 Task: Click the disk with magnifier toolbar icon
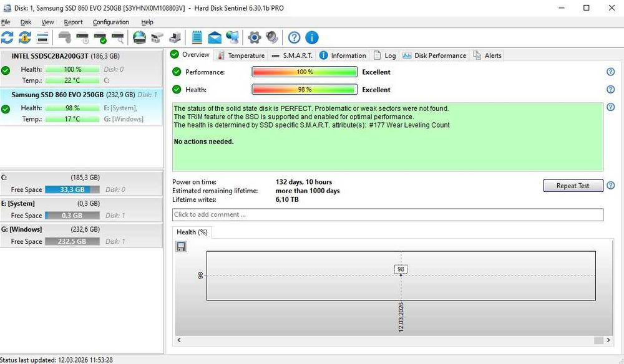point(118,38)
